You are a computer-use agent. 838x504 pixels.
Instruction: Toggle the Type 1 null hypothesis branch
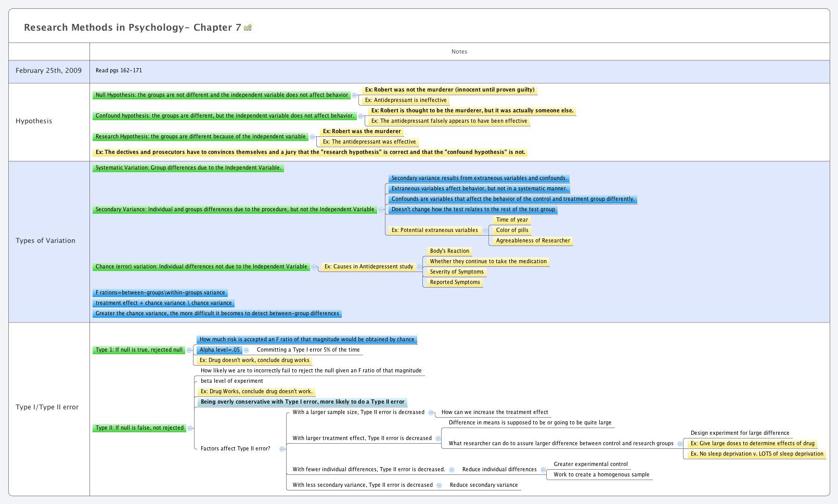coord(188,350)
